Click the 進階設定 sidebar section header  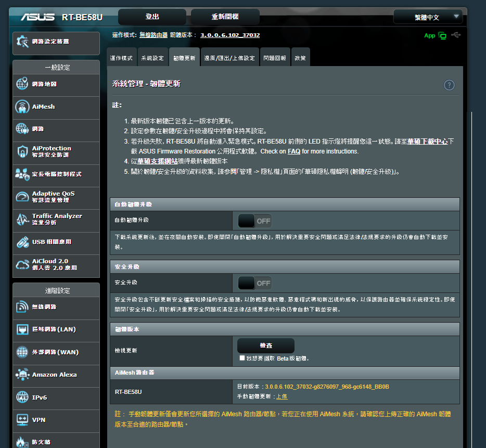point(56,290)
